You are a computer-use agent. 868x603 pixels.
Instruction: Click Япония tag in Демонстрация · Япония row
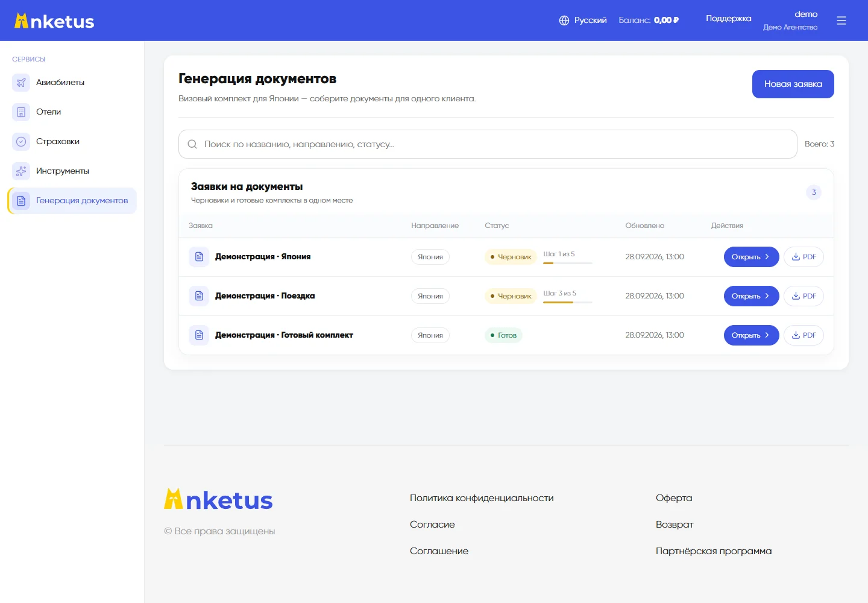[430, 257]
